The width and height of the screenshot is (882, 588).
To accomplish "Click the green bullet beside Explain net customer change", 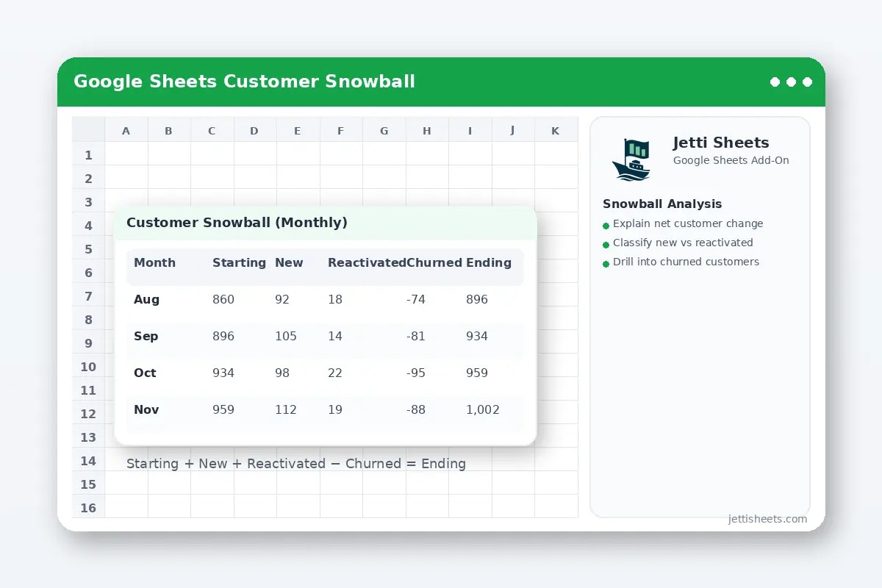I will [x=605, y=226].
